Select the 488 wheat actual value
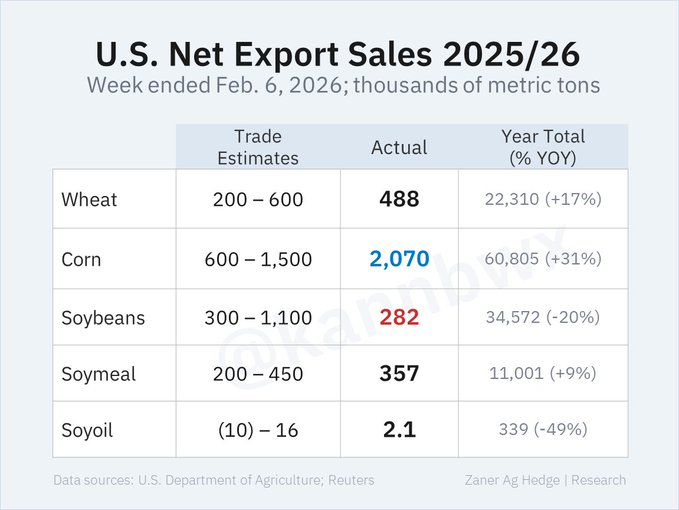Screen dimensions: 679x510 click(x=399, y=199)
